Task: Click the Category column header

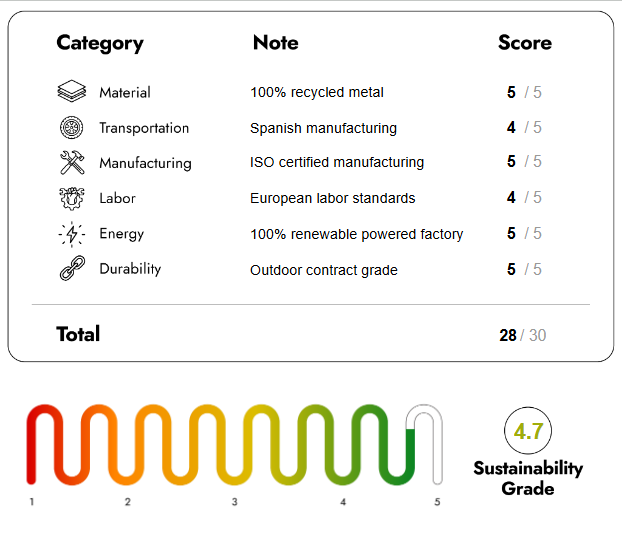Action: click(100, 43)
